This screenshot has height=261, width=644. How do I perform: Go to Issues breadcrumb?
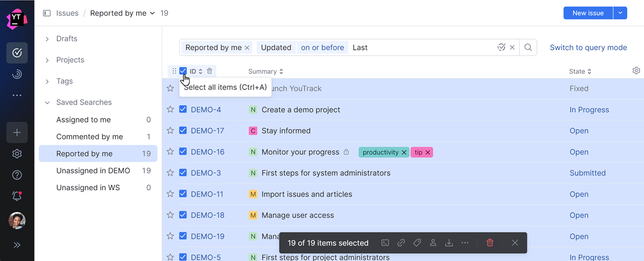(x=67, y=13)
